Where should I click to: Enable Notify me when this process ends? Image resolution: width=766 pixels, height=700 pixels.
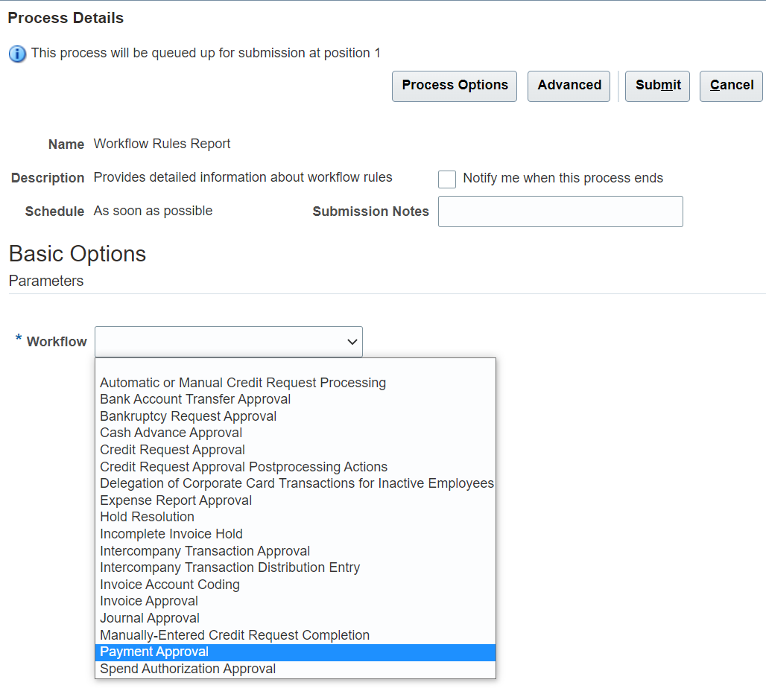pyautogui.click(x=447, y=179)
